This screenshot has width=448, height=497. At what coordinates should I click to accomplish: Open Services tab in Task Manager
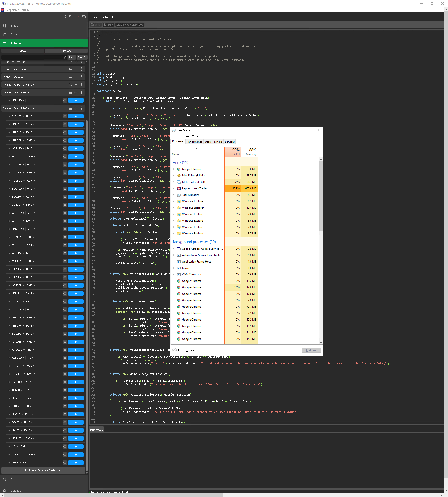click(x=230, y=142)
